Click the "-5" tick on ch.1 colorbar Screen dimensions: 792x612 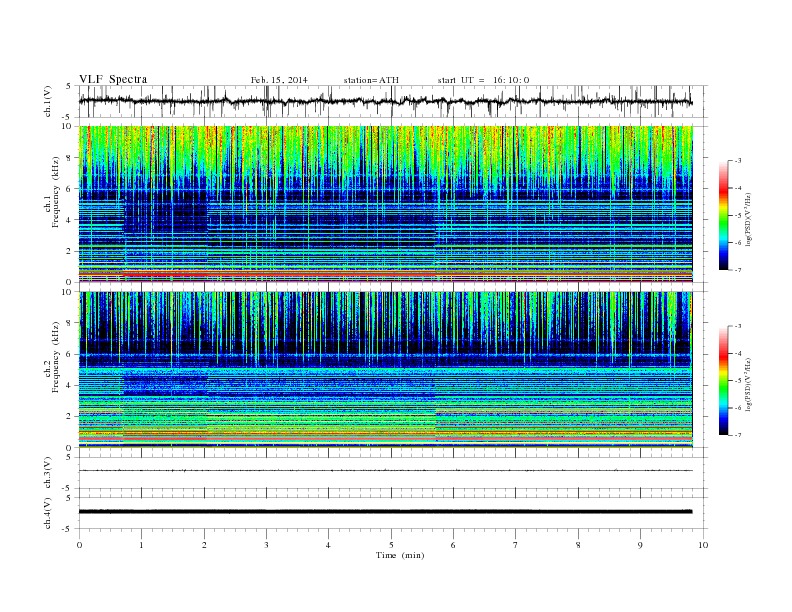(738, 216)
